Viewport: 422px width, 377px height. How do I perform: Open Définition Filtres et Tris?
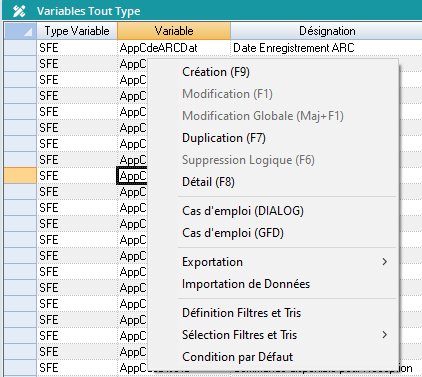click(x=241, y=313)
